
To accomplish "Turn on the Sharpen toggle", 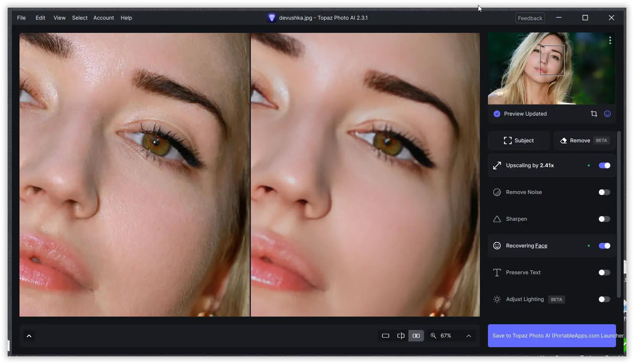I will coord(604,219).
